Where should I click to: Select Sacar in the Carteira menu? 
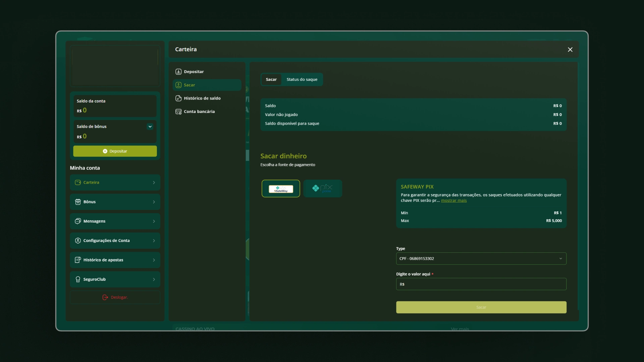[x=207, y=85]
